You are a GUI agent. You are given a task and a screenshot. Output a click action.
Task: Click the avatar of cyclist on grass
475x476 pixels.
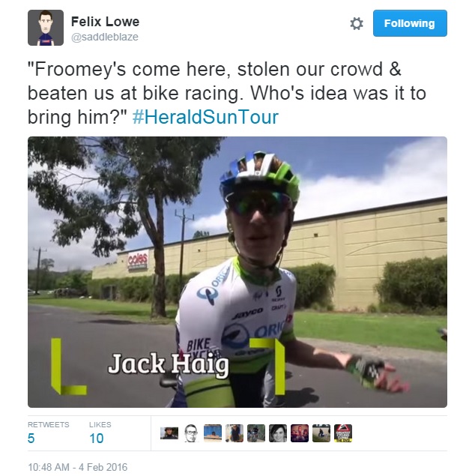(x=321, y=433)
